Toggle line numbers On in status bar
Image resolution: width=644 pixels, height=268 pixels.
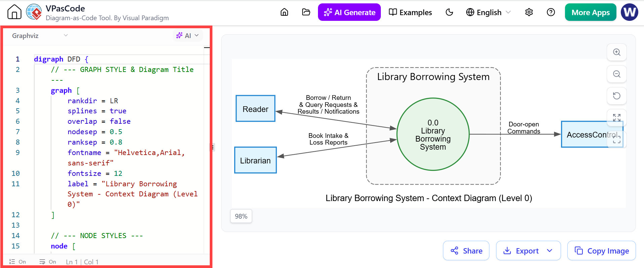(17, 262)
